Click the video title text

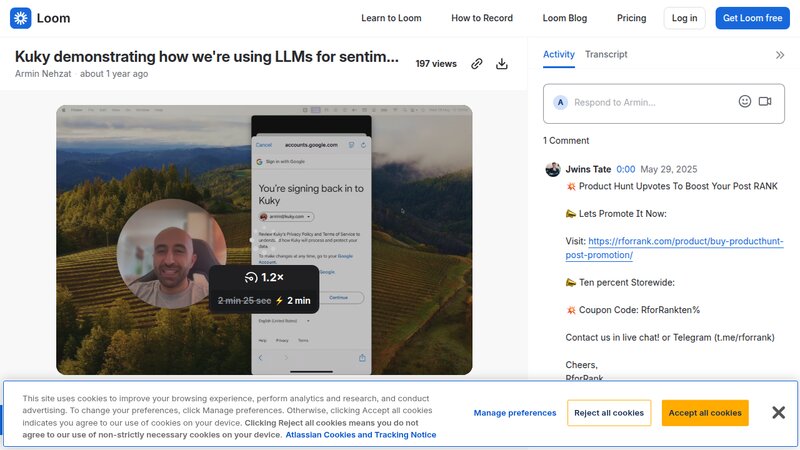[x=207, y=57]
